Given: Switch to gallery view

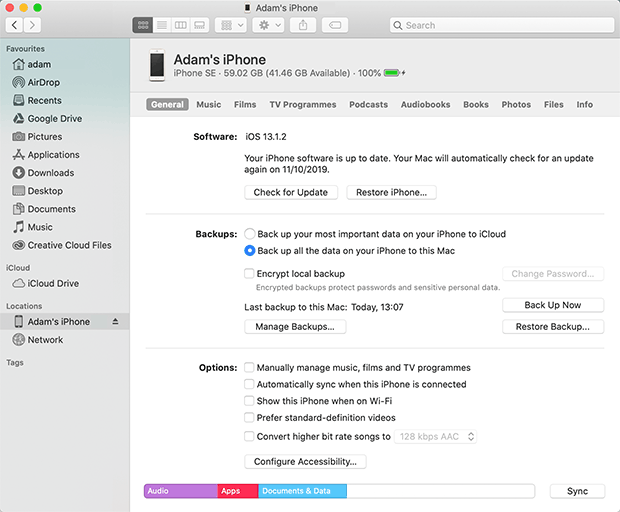Looking at the screenshot, I should coord(200,25).
